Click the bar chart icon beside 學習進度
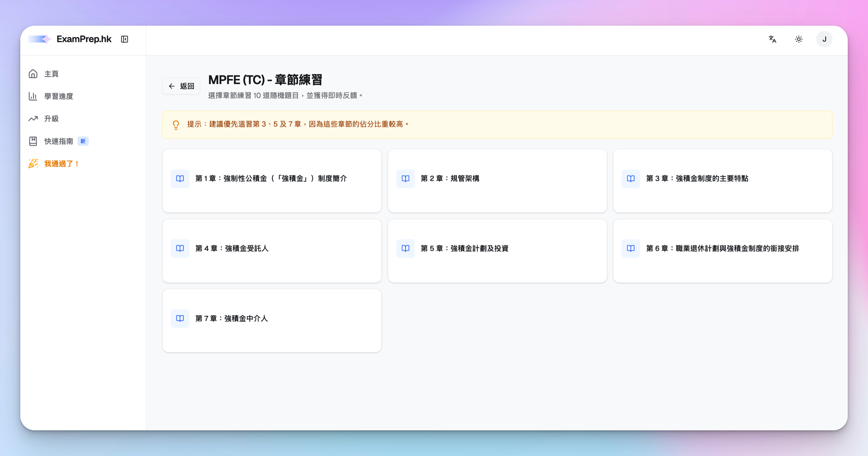 click(x=33, y=96)
